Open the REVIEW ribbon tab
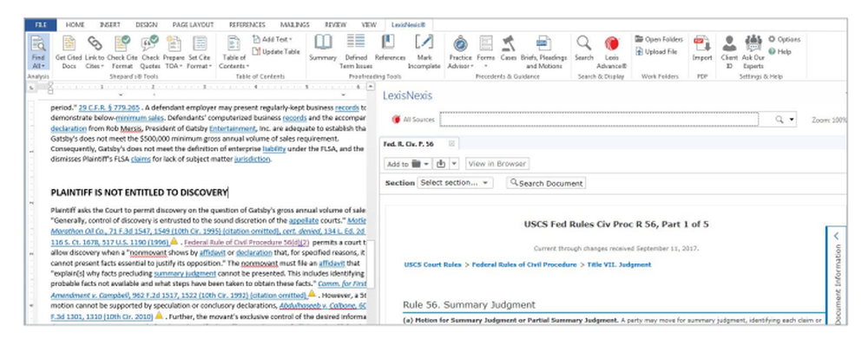This screenshot has width=868, height=339. coord(335,25)
